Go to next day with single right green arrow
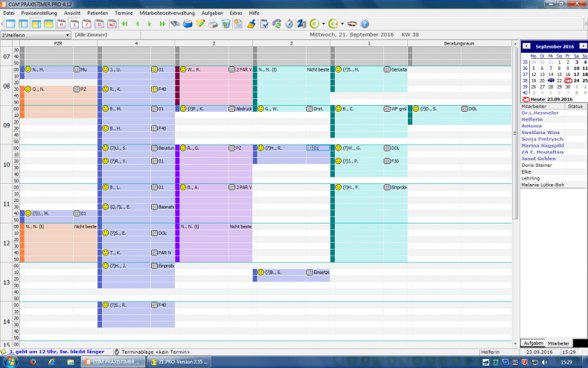588x368 pixels. pos(150,24)
